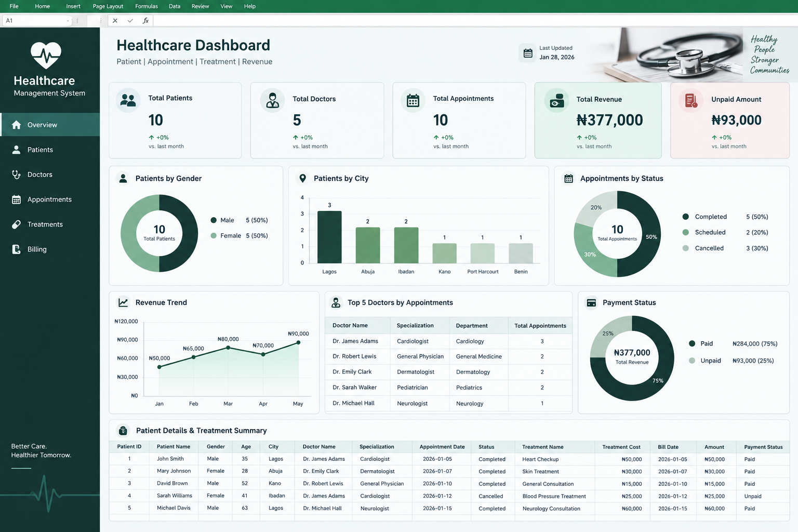Click the Treatment Cost column header
The image size is (798, 532).
click(x=621, y=447)
